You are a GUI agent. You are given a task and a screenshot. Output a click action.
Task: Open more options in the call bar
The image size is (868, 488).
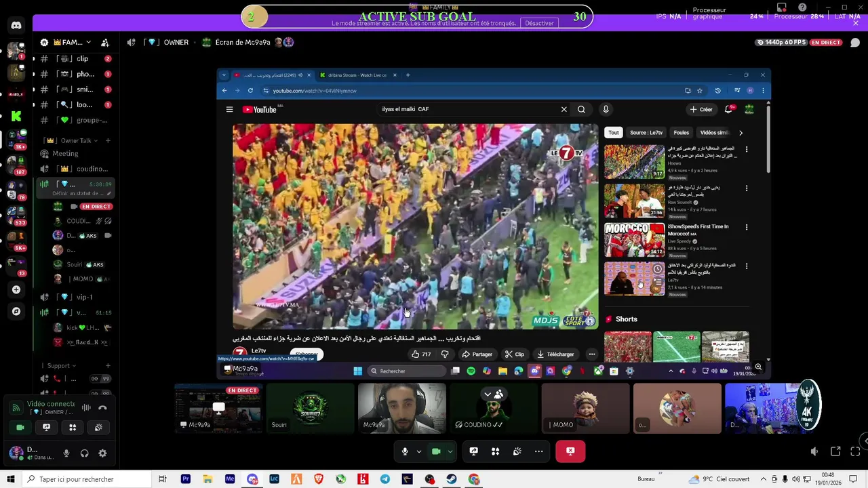(x=538, y=451)
